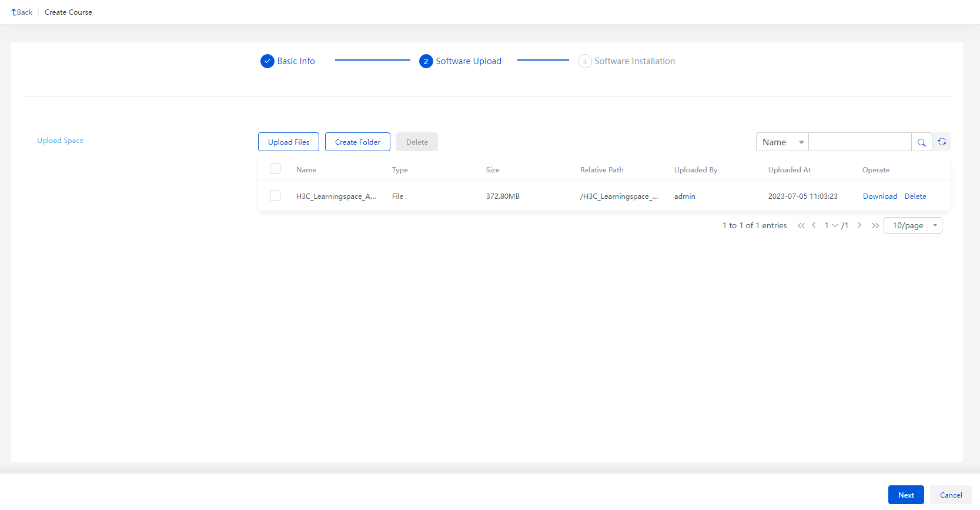980x510 pixels.
Task: Click the Size column header
Action: (493, 170)
